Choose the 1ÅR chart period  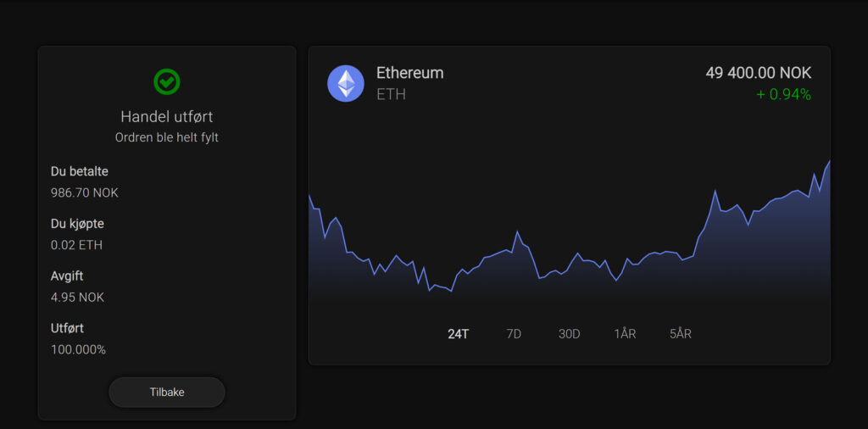tap(625, 334)
